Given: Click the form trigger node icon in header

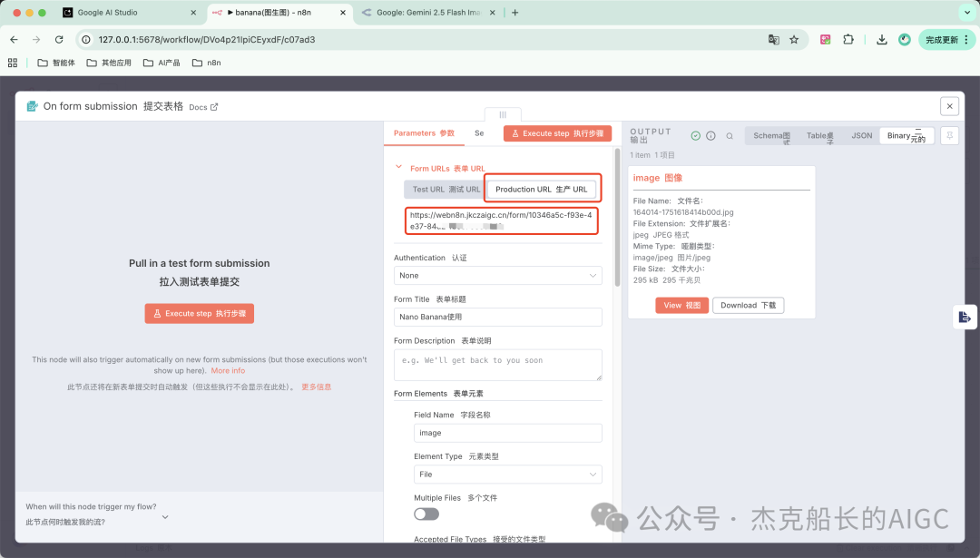Looking at the screenshot, I should 32,106.
